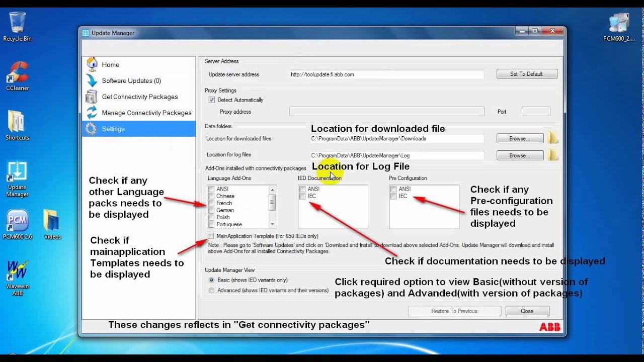Enable MainApplication Template checkbox

coord(211,236)
